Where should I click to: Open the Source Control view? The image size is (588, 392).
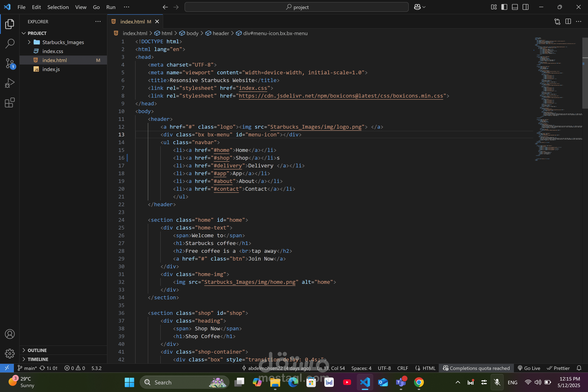(10, 63)
